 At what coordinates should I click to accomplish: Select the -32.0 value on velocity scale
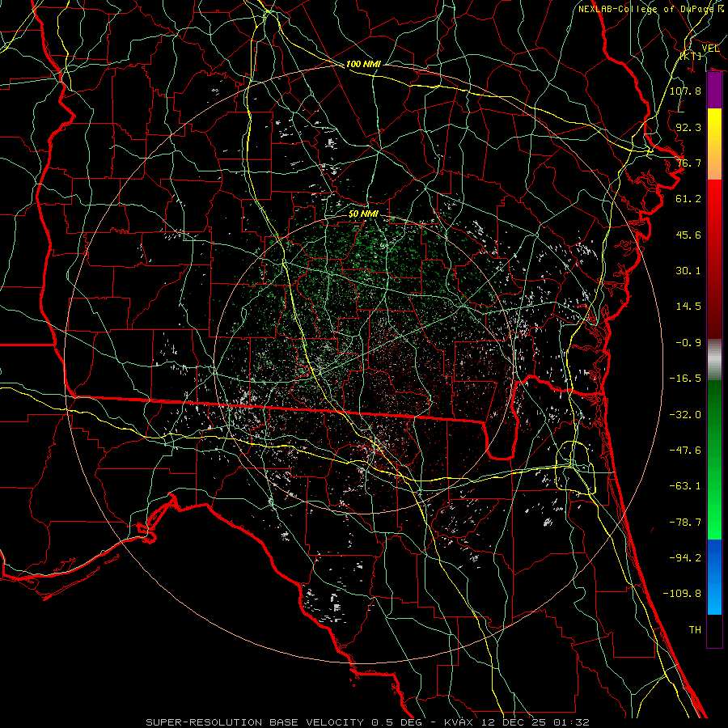point(685,415)
